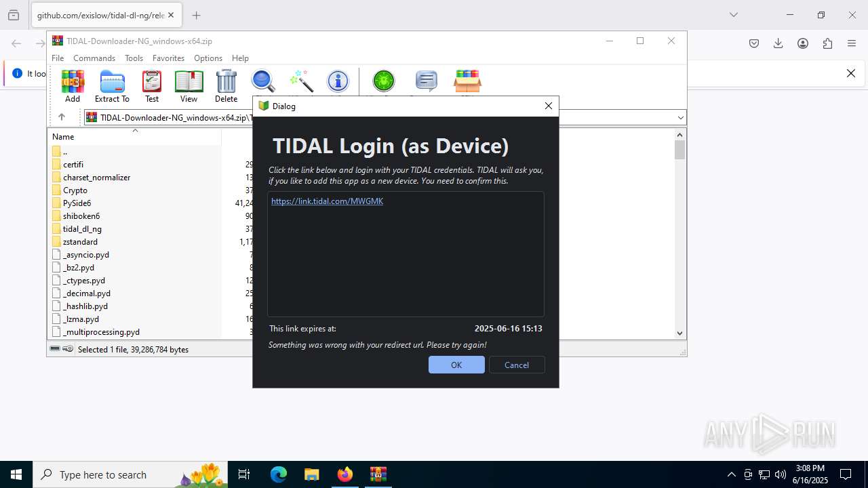Click the VirusScan green bug icon
Image resolution: width=868 pixels, height=488 pixels.
point(383,81)
